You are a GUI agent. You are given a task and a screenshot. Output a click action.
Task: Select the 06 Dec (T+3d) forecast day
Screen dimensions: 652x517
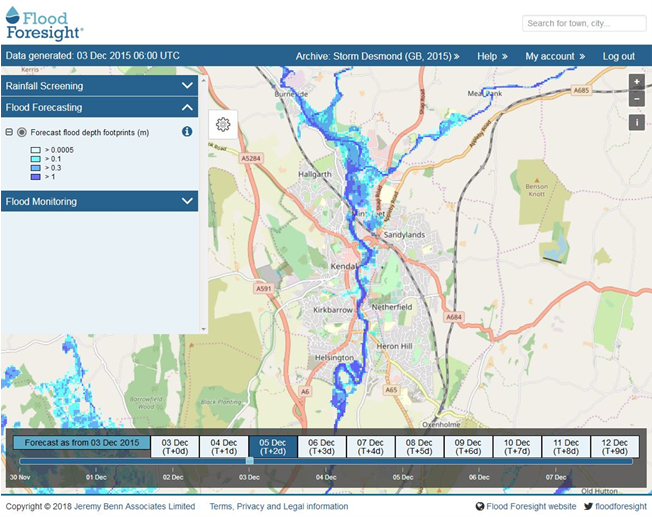pyautogui.click(x=321, y=446)
